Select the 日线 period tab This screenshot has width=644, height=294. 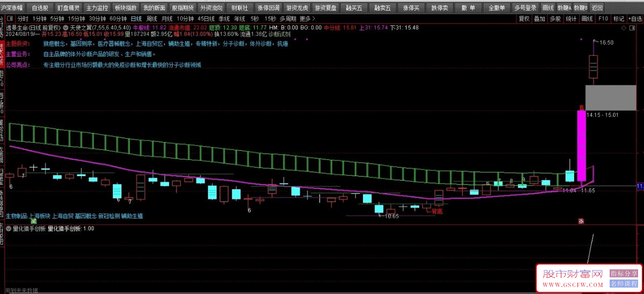[136, 18]
